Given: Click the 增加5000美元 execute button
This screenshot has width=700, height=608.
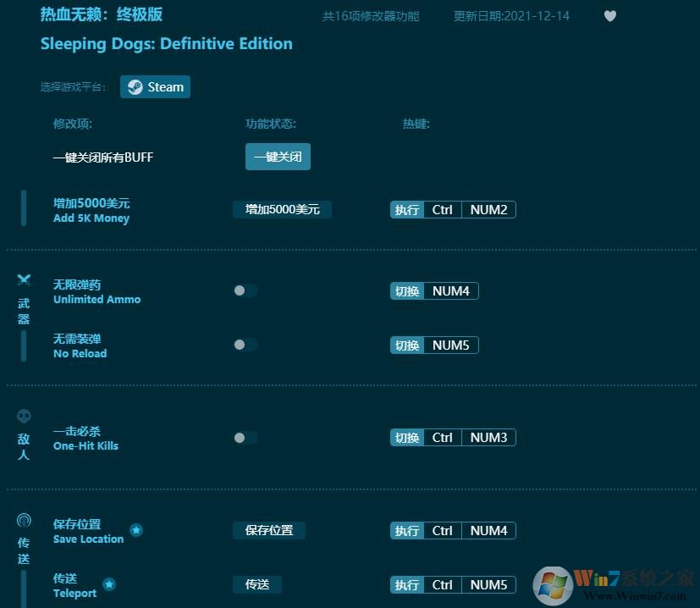Looking at the screenshot, I should 282,209.
